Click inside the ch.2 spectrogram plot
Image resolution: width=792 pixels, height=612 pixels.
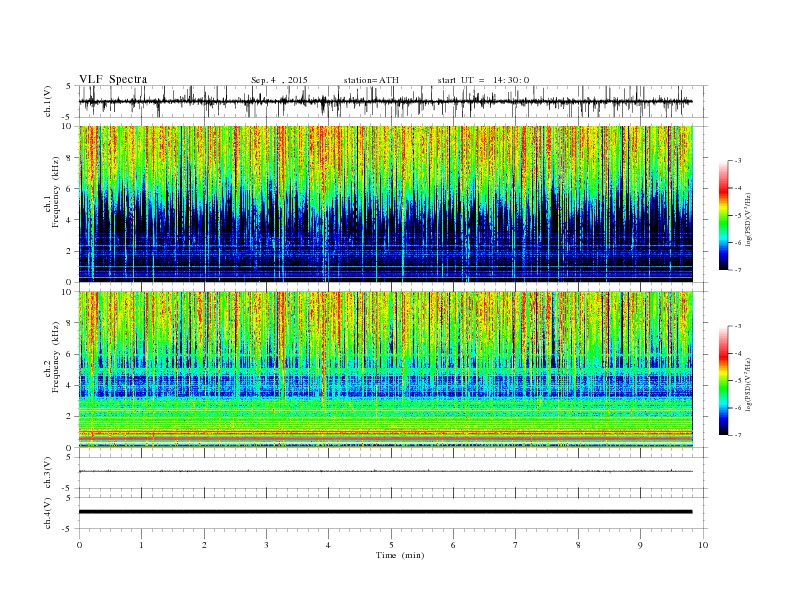[x=385, y=369]
